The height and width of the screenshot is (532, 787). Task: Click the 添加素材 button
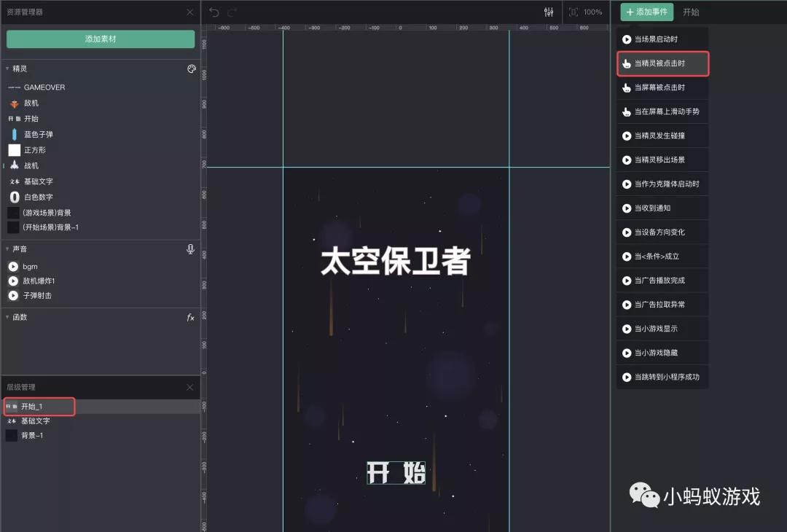[100, 38]
